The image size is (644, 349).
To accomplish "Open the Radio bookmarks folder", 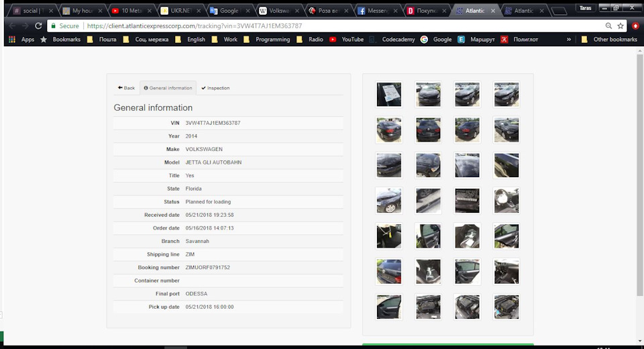I will tap(310, 40).
